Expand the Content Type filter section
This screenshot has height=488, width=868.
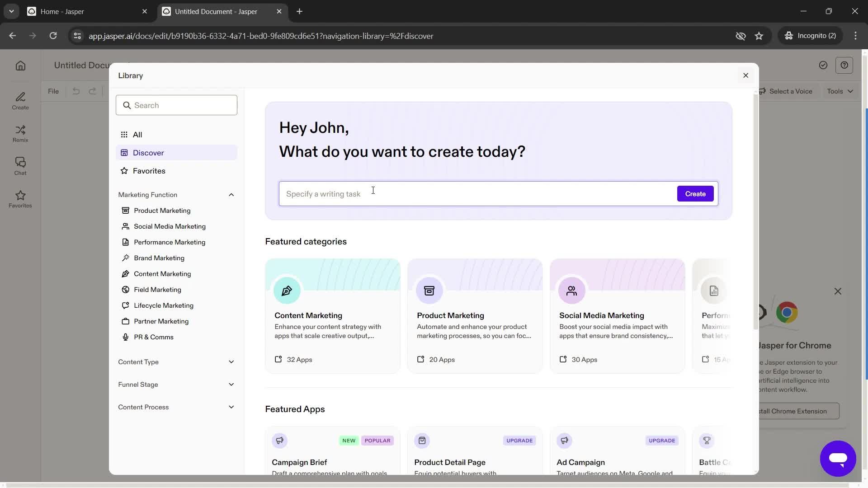tap(176, 361)
